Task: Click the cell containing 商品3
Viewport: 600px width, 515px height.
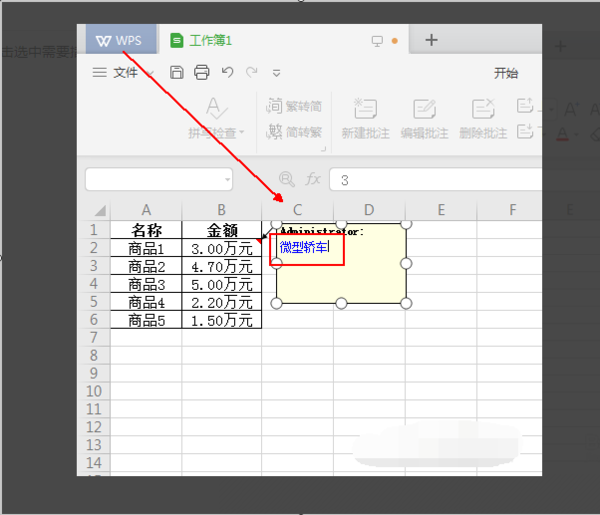Action: 146,284
